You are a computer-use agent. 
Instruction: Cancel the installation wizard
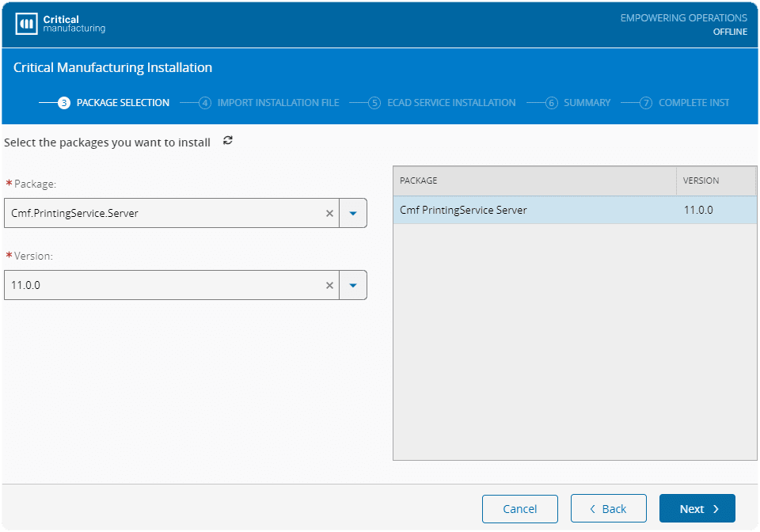click(519, 509)
